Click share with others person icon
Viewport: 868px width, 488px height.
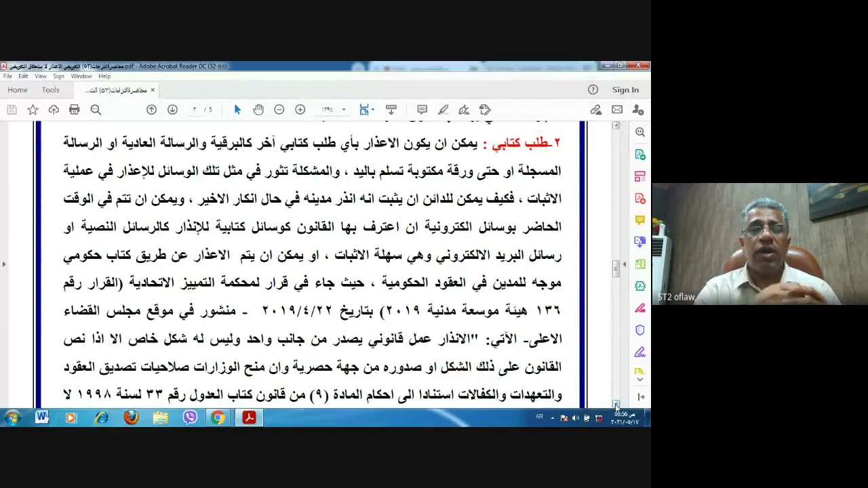[638, 110]
